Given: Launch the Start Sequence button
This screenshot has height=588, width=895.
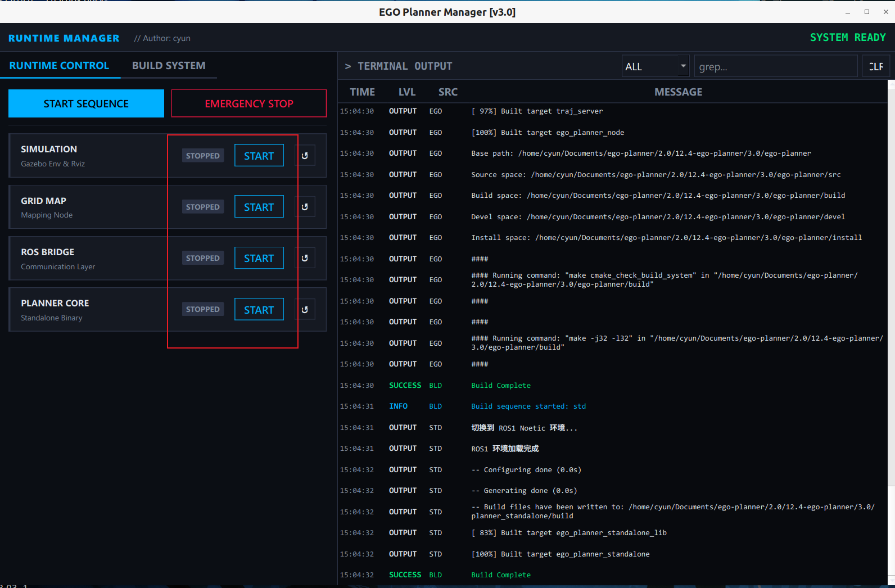Looking at the screenshot, I should pyautogui.click(x=86, y=103).
